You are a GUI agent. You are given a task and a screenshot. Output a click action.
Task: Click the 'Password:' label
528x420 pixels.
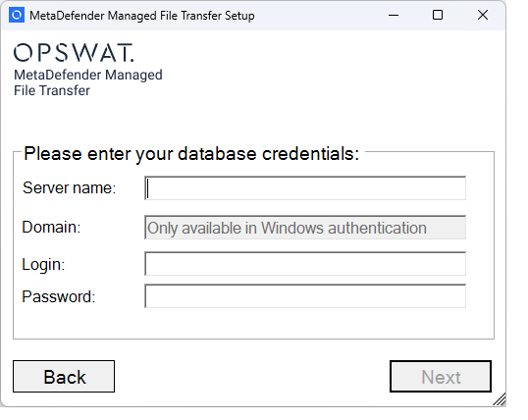coord(59,296)
